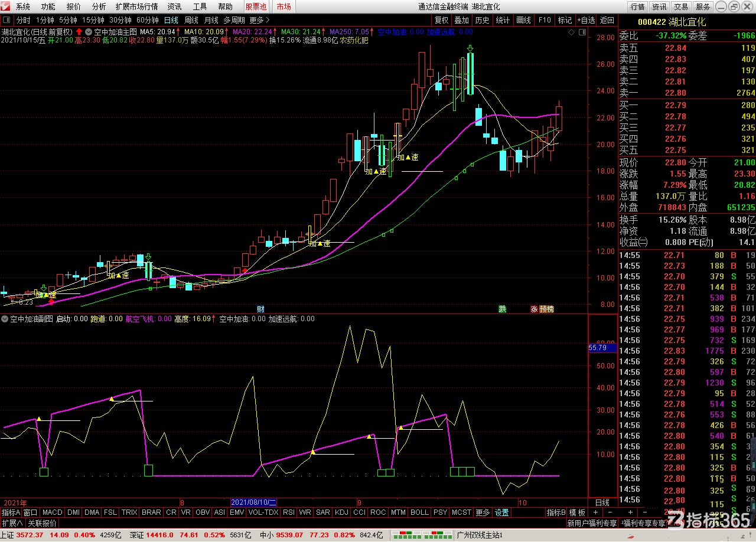
Task: Click the red 涨 marker icon
Action: pos(534,309)
